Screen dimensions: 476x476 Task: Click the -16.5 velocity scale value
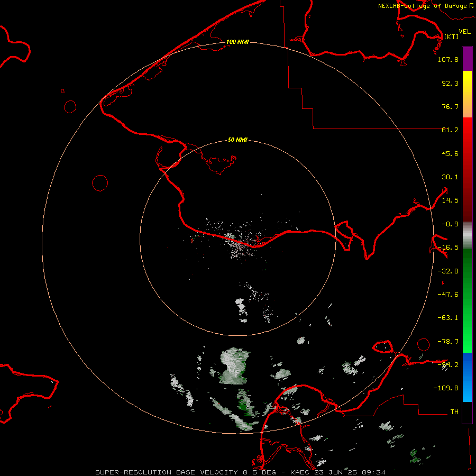[448, 248]
